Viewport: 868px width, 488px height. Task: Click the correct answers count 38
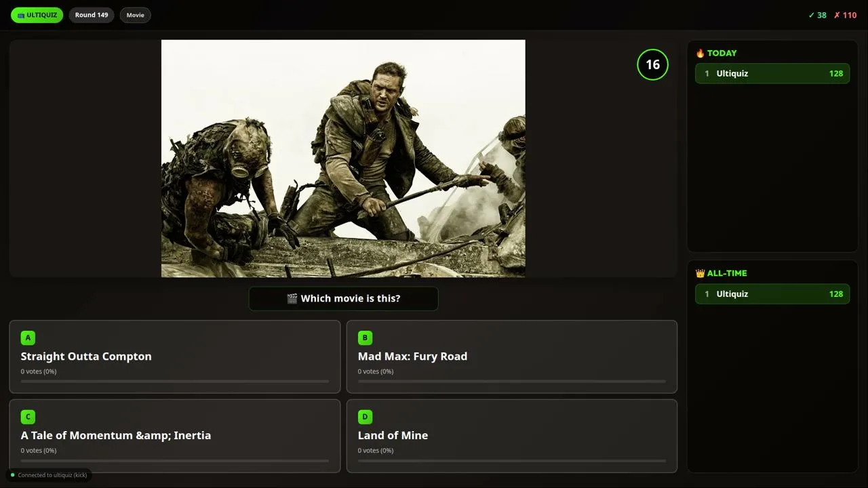click(x=817, y=15)
